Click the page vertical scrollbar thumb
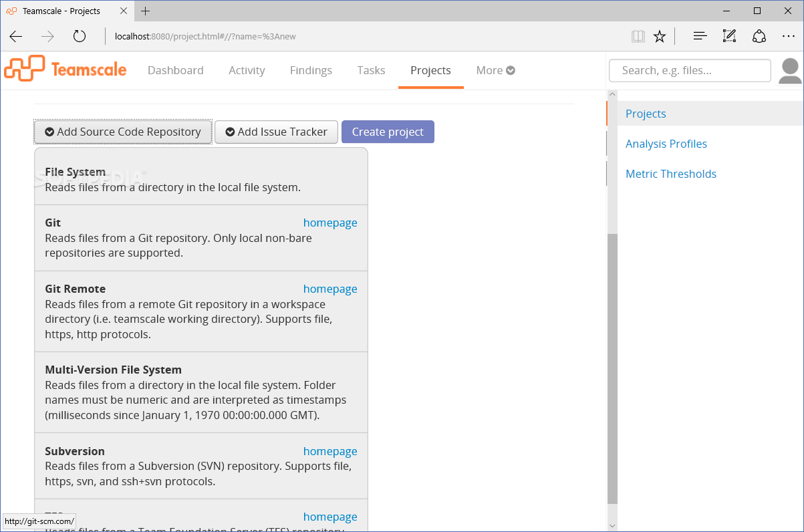 click(612, 369)
